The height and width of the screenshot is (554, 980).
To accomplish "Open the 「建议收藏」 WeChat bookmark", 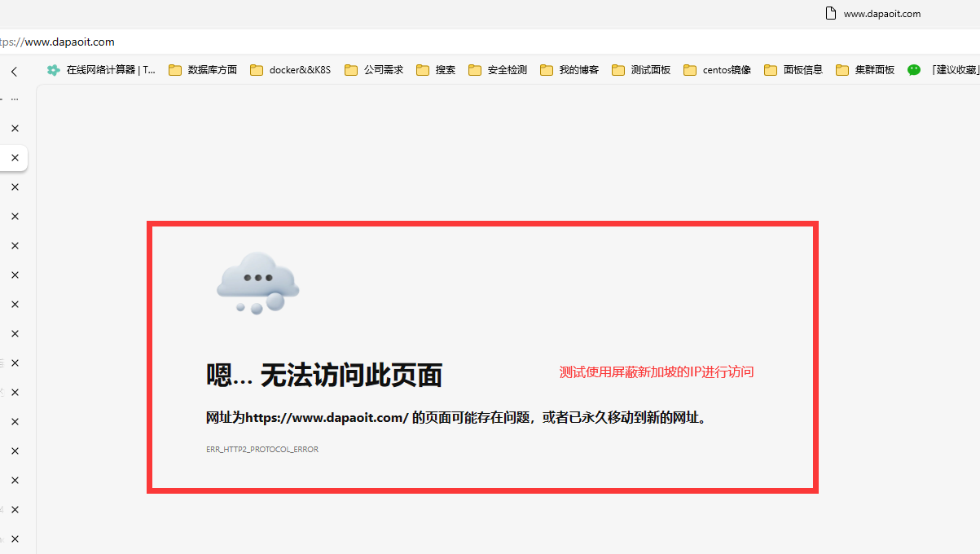I will 943,70.
